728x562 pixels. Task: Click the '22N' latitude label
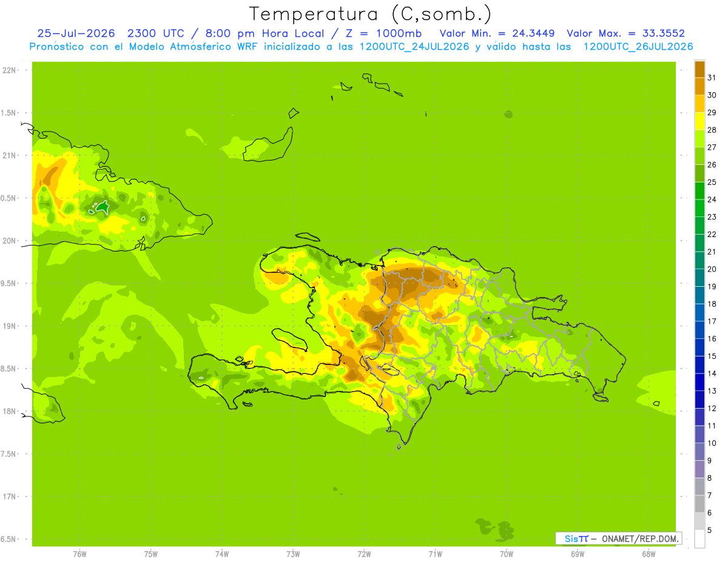click(9, 70)
